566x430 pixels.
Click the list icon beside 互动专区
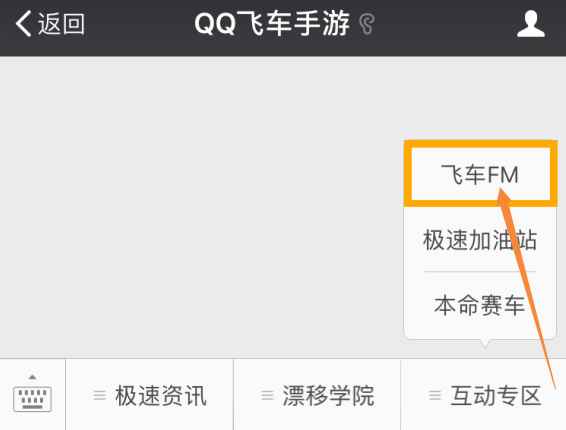[x=435, y=395]
